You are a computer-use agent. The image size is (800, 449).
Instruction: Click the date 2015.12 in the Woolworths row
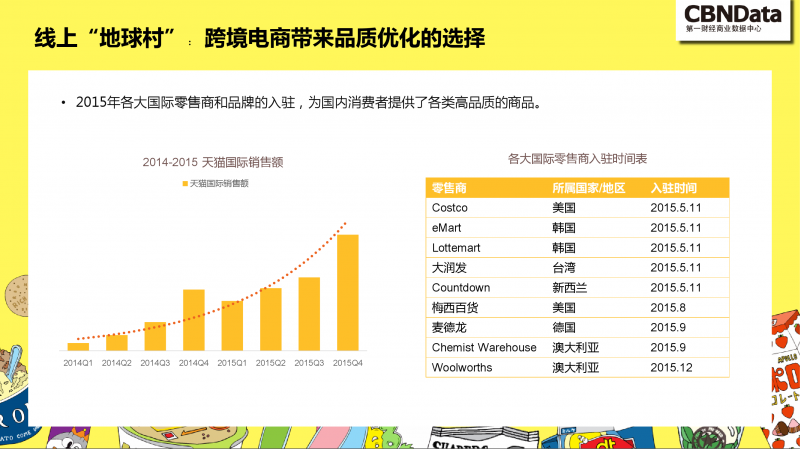tap(671, 367)
